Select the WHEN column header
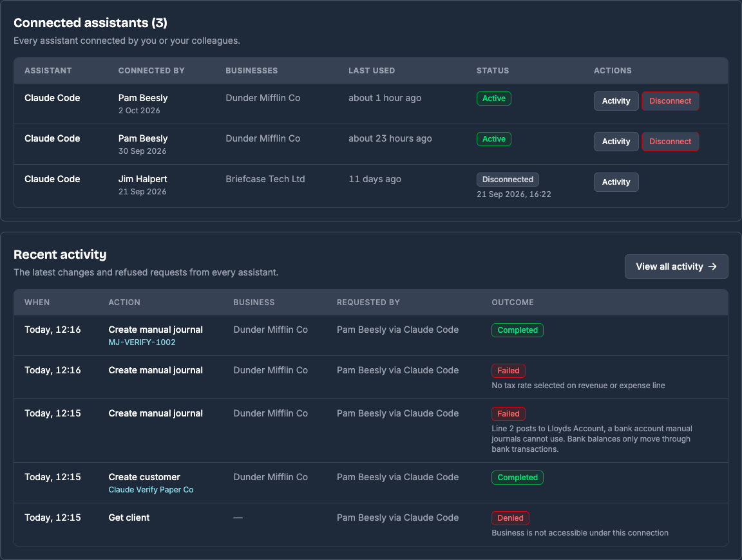Screen dimensions: 742x560 (x=37, y=303)
